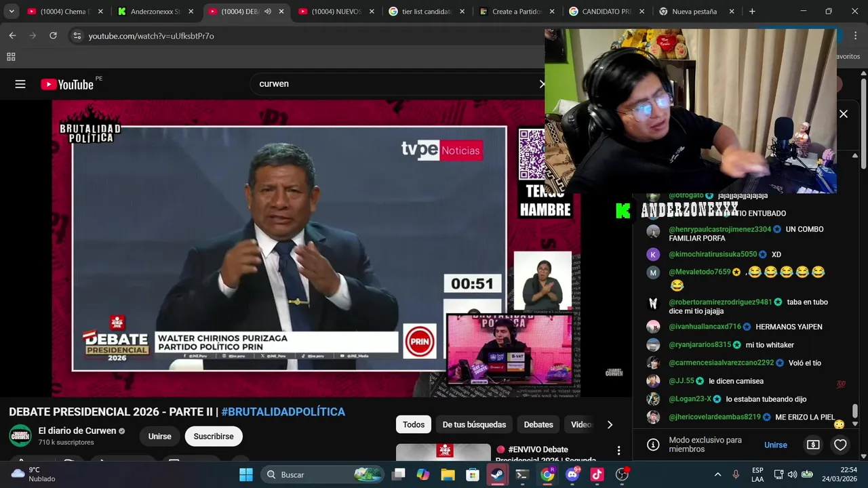Image resolution: width=868 pixels, height=488 pixels.
Task: Open @ryanjararios8315 chat author name
Action: [700, 345]
